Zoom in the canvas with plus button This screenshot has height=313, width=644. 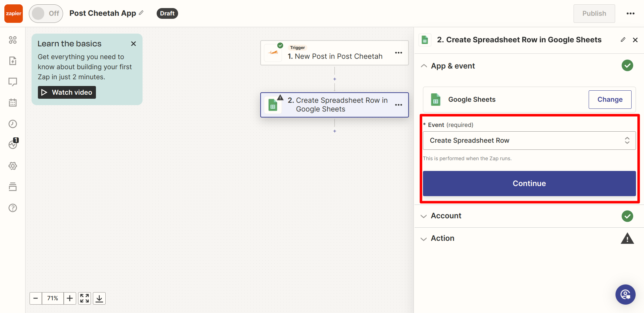(70, 298)
